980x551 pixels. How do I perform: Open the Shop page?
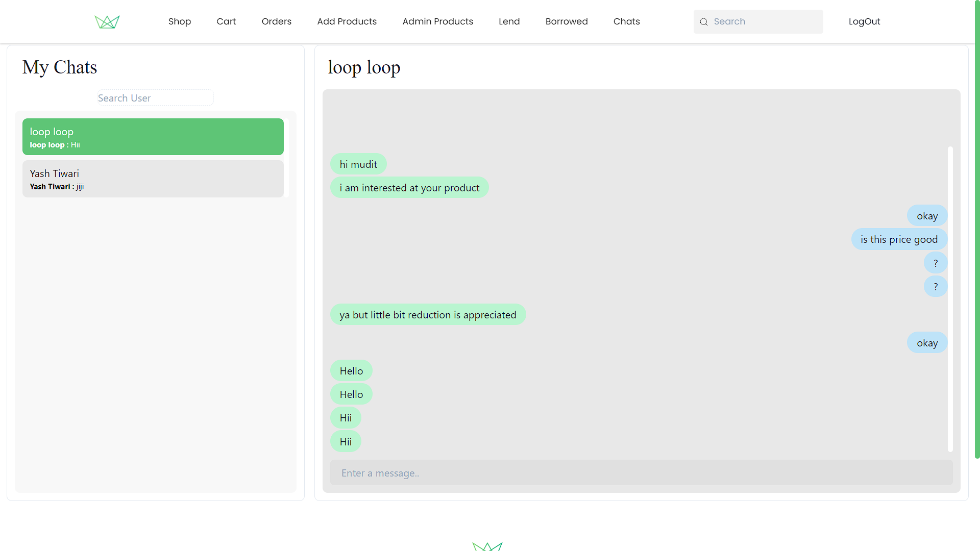pyautogui.click(x=180, y=21)
